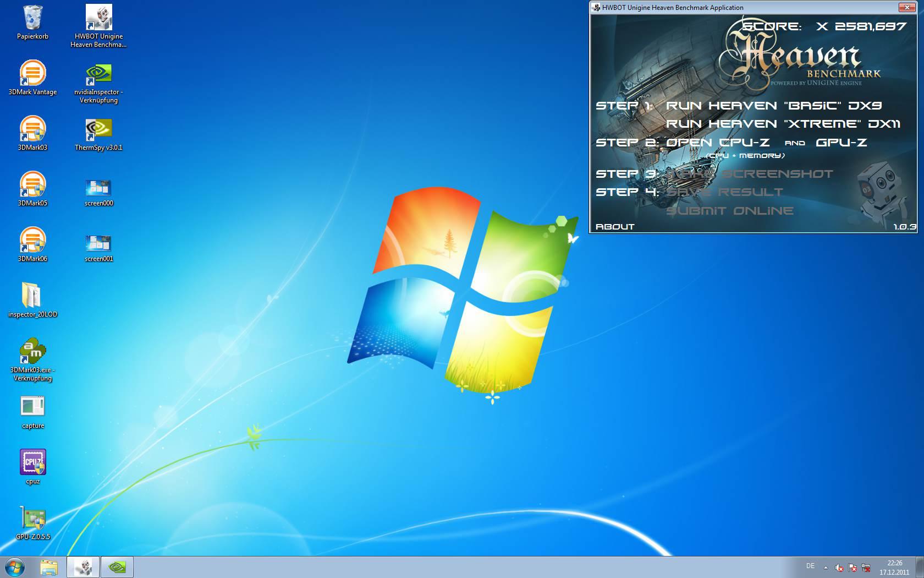Run Heaven "Basic" DX9 benchmark
924x578 pixels.
(774, 105)
